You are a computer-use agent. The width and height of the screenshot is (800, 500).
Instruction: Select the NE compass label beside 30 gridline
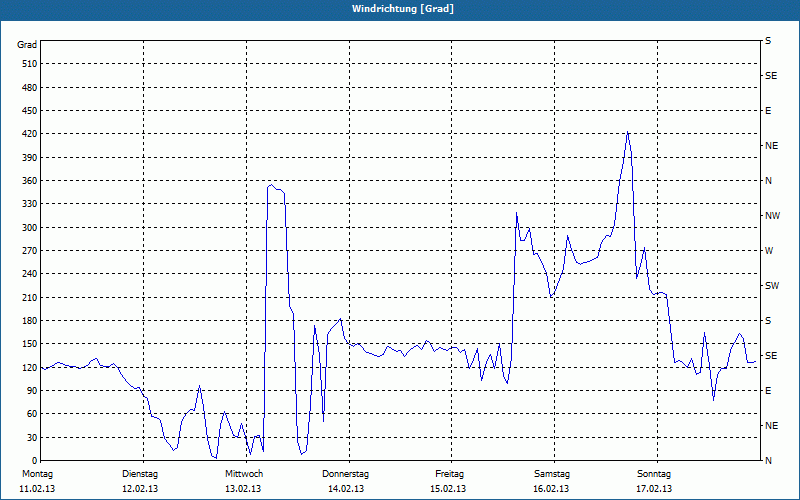[x=771, y=426]
